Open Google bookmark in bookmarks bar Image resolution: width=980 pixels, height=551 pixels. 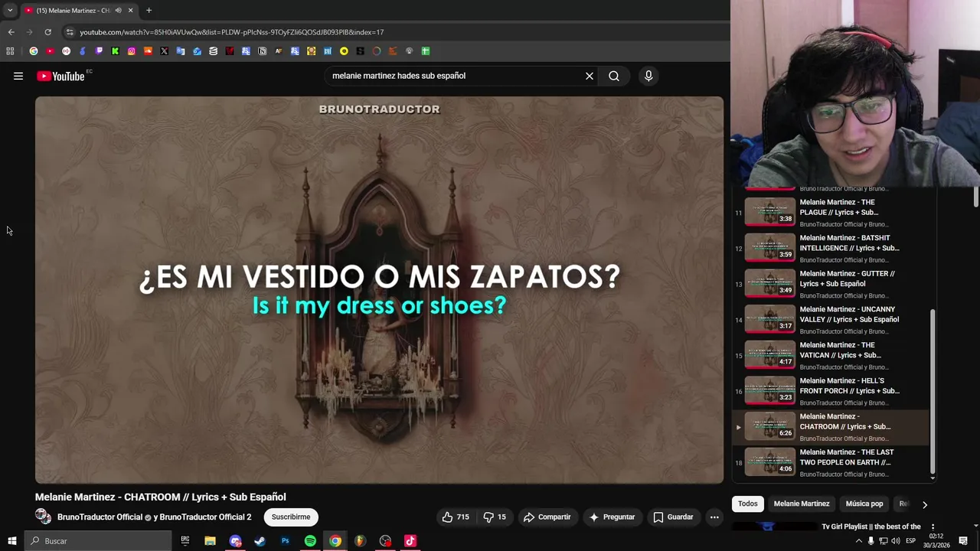pos(34,51)
